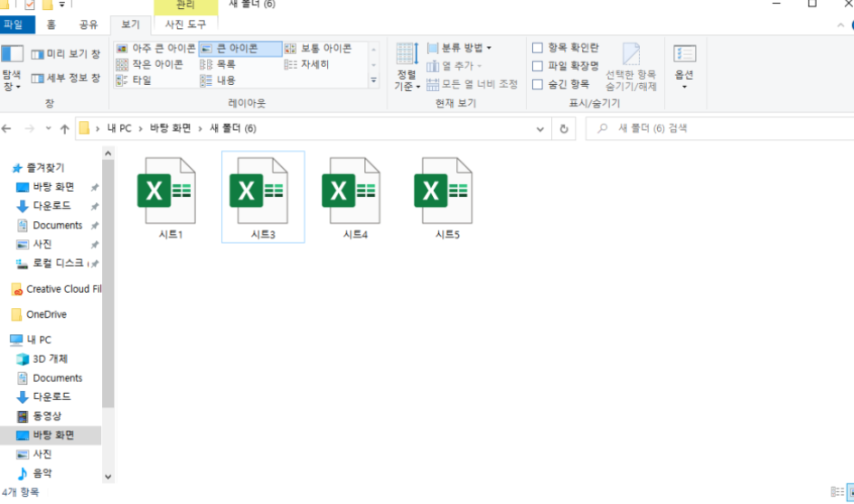Switch to the Share (공유) ribbon tab

(89, 24)
